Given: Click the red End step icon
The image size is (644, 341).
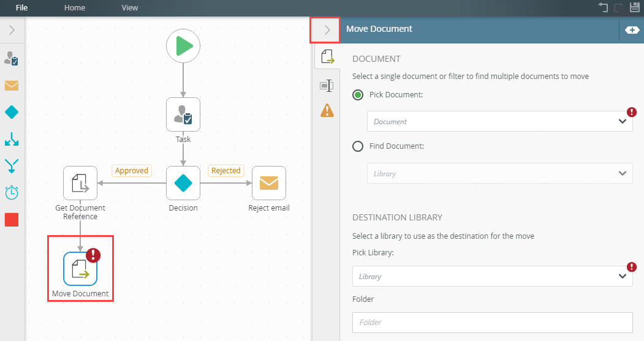Looking at the screenshot, I should pos(12,220).
